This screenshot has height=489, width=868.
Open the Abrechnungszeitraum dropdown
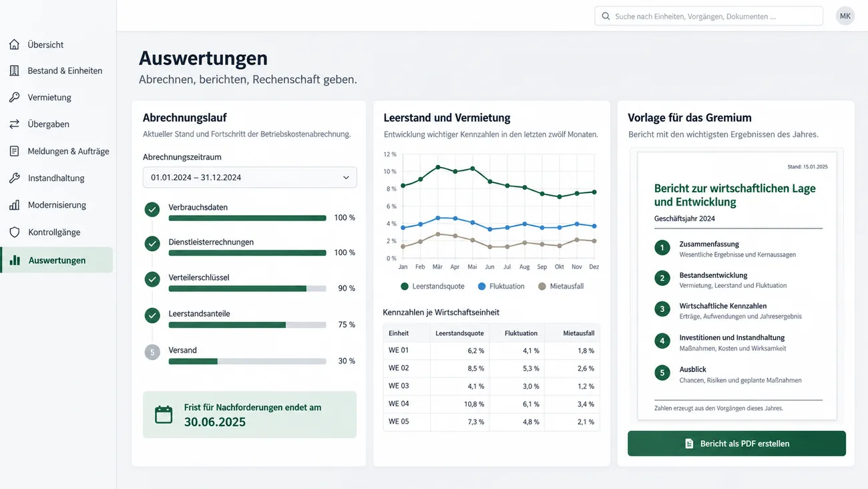(x=250, y=178)
